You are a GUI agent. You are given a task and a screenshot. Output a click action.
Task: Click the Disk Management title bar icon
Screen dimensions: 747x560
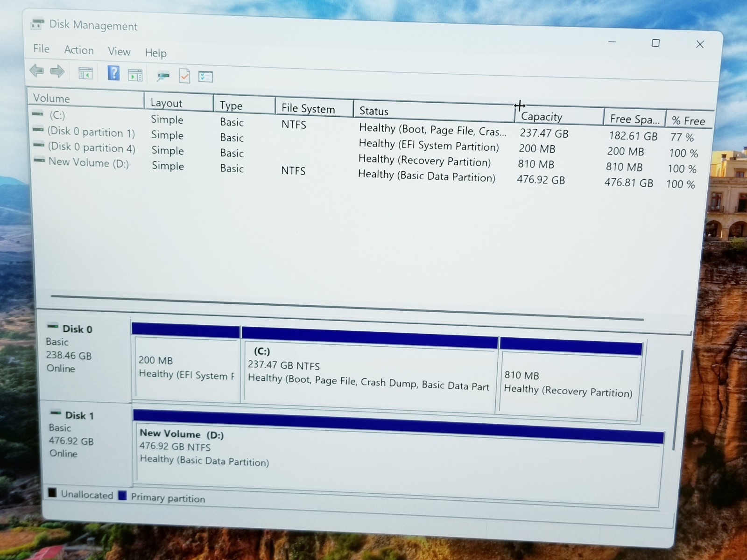point(37,23)
